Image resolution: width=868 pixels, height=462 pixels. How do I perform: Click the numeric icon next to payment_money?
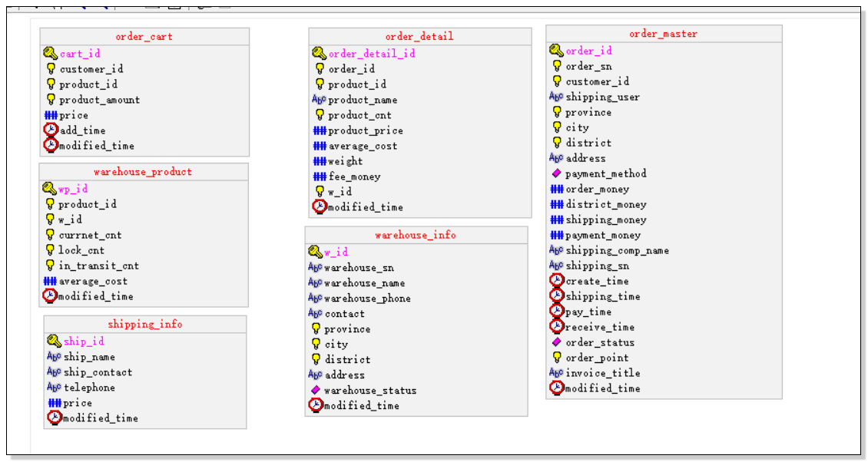(x=556, y=235)
